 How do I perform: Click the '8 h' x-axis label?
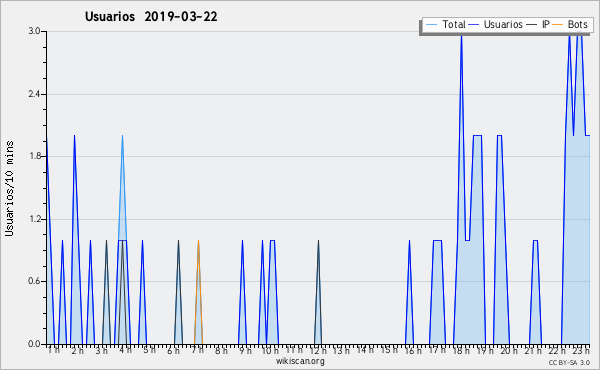221,350
